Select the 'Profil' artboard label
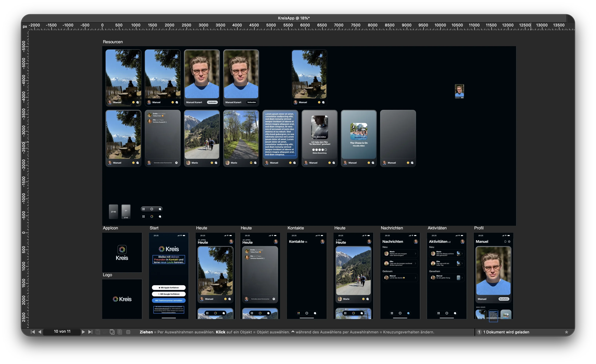 point(479,228)
